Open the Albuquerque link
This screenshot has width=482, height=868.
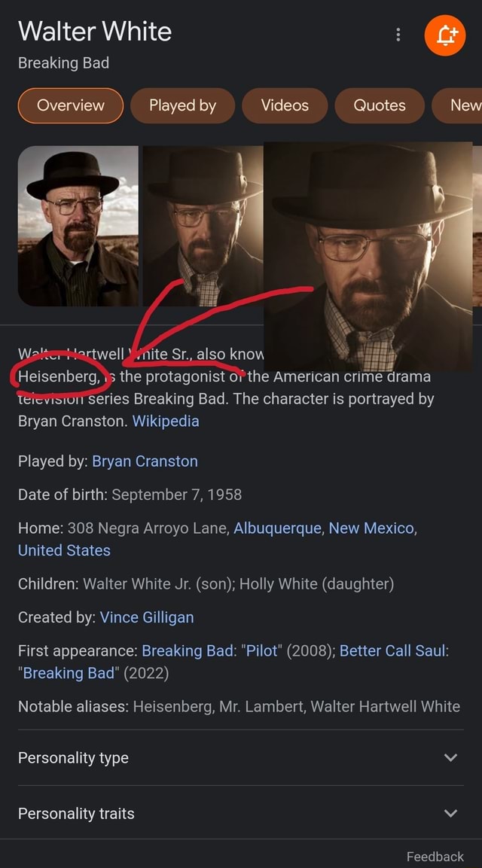tap(277, 528)
